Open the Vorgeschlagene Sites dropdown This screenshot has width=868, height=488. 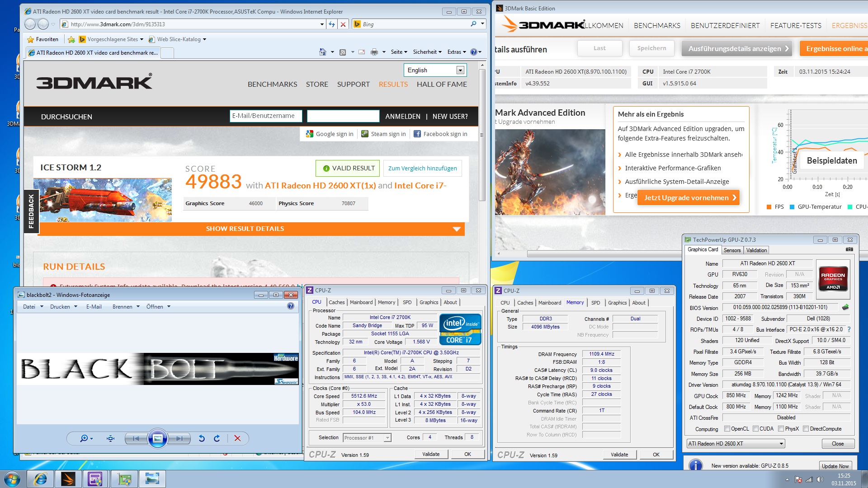(142, 39)
